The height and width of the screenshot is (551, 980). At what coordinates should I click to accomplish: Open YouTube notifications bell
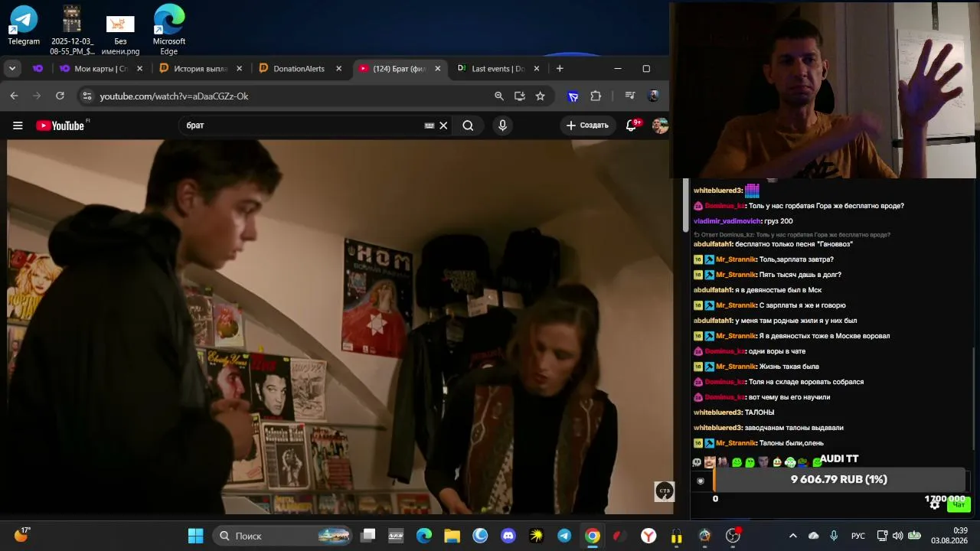pos(632,126)
